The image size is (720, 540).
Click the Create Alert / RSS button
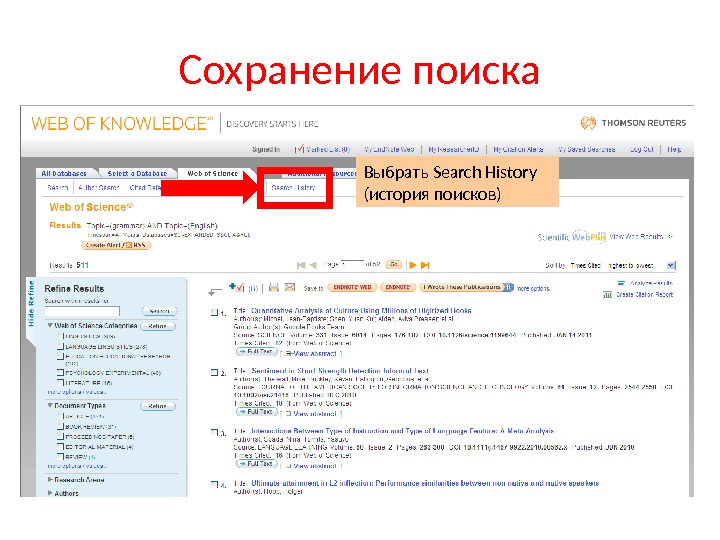[116, 245]
